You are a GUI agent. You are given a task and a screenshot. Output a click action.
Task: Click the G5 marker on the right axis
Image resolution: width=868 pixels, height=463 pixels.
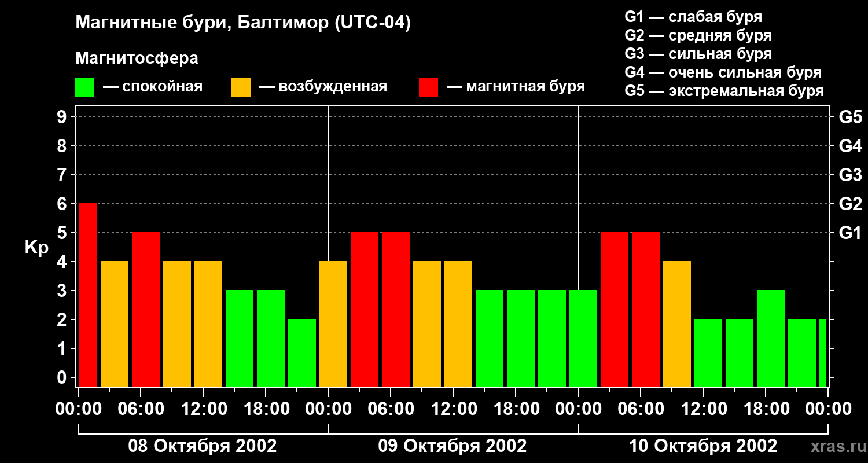point(850,117)
